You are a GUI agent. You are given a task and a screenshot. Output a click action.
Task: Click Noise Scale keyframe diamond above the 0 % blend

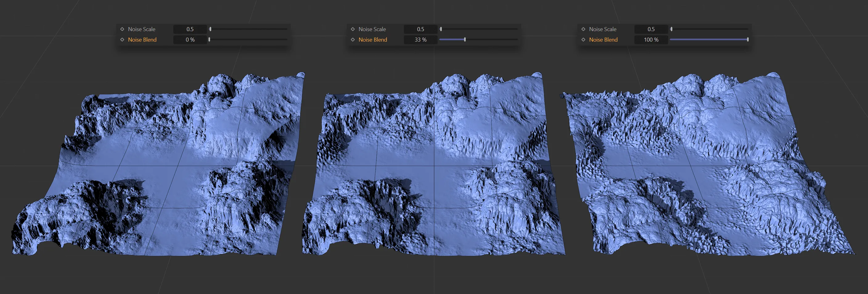pyautogui.click(x=122, y=29)
